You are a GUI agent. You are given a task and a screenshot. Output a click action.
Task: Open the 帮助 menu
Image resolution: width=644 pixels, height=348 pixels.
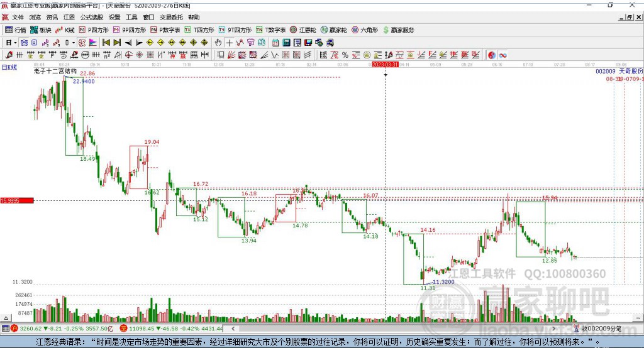coord(194,17)
